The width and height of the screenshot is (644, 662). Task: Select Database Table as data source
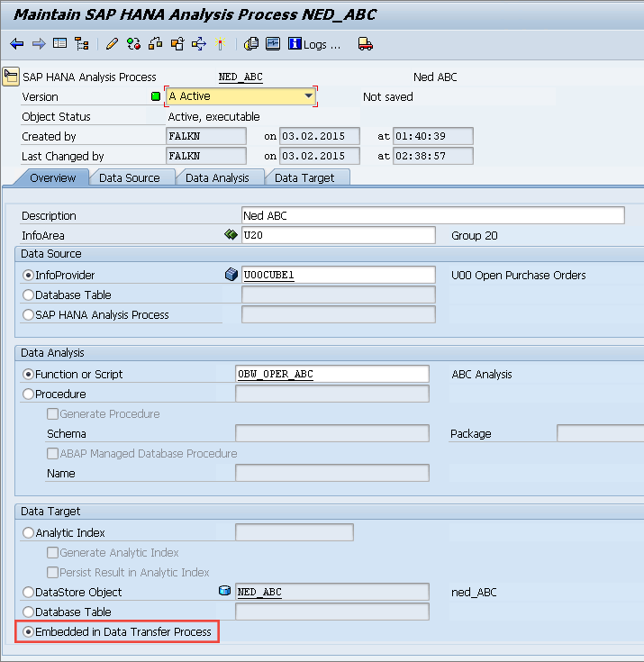[28, 295]
